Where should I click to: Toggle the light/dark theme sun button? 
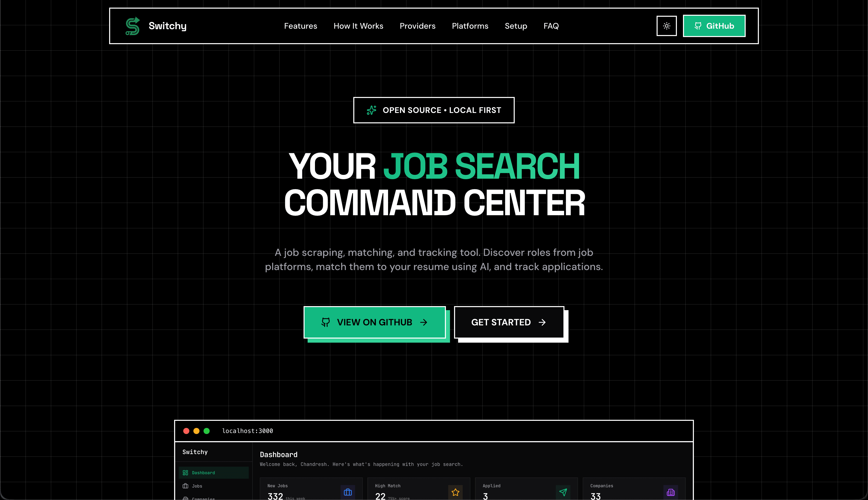666,26
